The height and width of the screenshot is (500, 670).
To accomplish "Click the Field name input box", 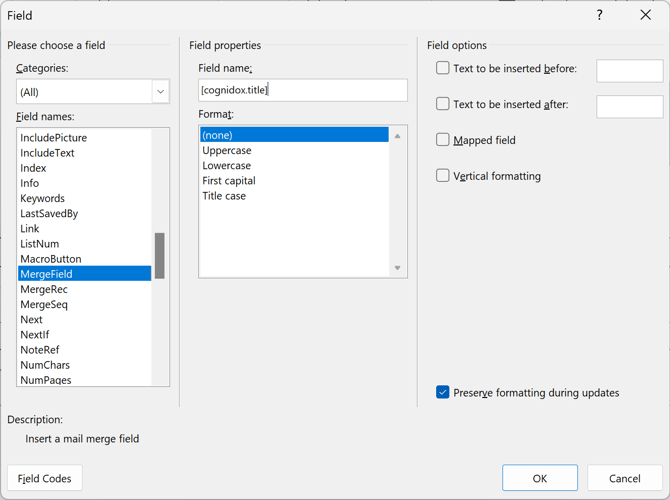I will [302, 90].
